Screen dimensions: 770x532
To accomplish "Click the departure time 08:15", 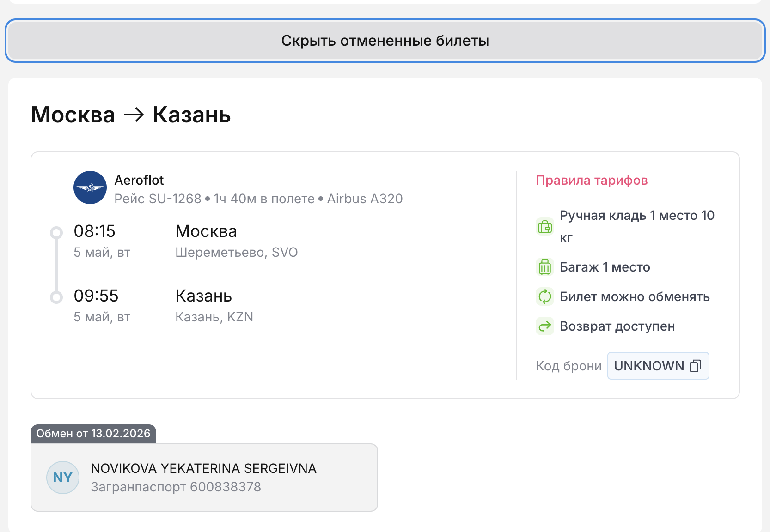I will point(95,231).
